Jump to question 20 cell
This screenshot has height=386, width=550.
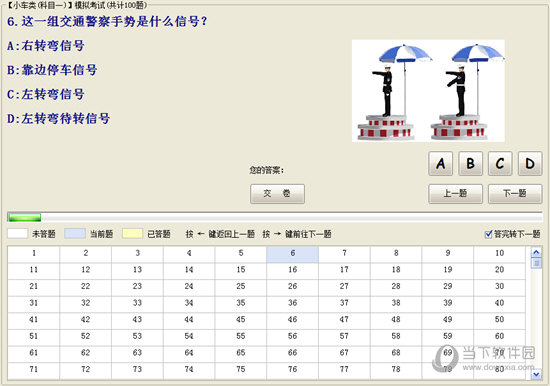click(x=499, y=271)
